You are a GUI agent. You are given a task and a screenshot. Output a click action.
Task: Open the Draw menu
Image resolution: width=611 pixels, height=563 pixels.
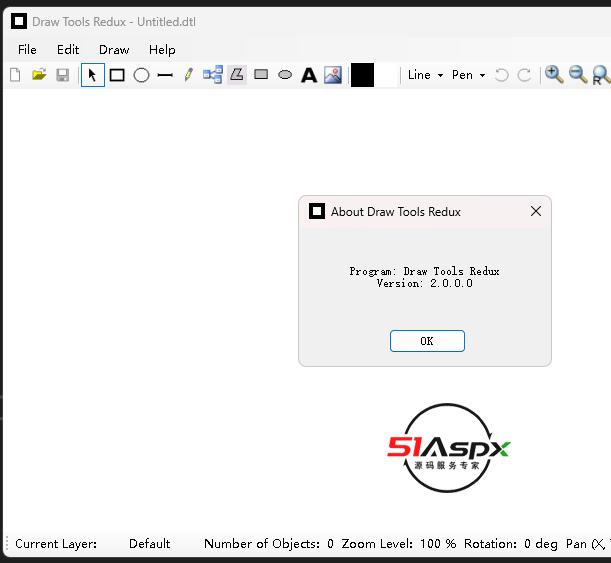(x=114, y=50)
